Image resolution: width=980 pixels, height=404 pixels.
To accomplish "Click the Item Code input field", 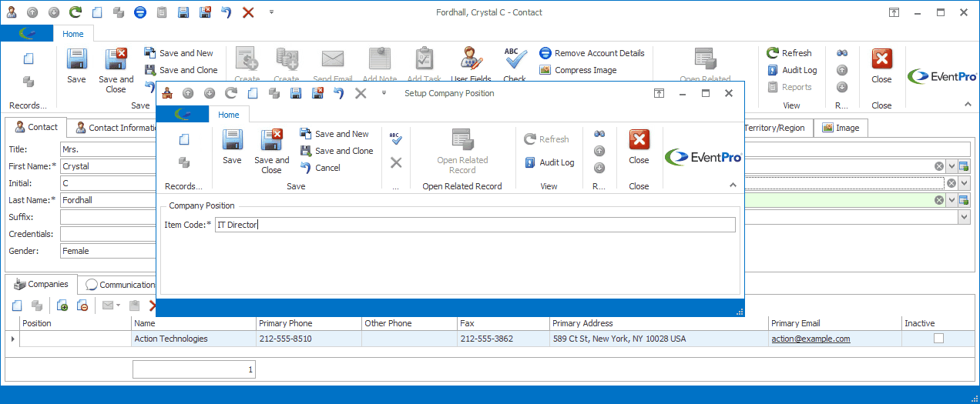I will (x=475, y=225).
